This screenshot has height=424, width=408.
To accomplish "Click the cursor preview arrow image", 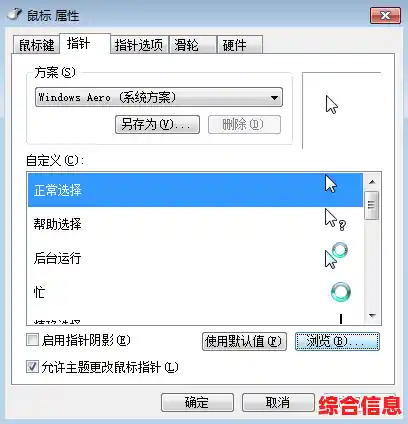I will (332, 105).
